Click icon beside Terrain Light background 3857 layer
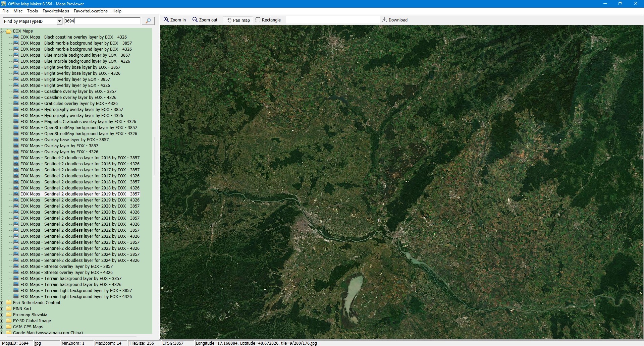Screen dimensions: 644x346 [16, 291]
